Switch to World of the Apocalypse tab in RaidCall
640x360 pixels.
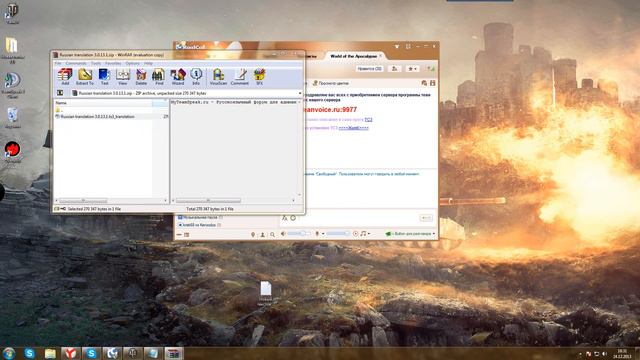(353, 56)
